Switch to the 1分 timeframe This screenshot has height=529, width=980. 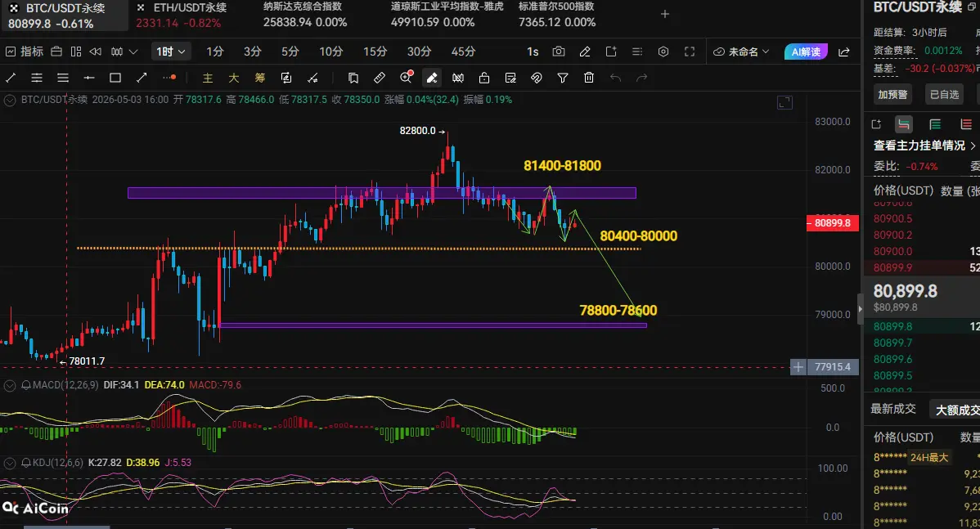click(215, 52)
